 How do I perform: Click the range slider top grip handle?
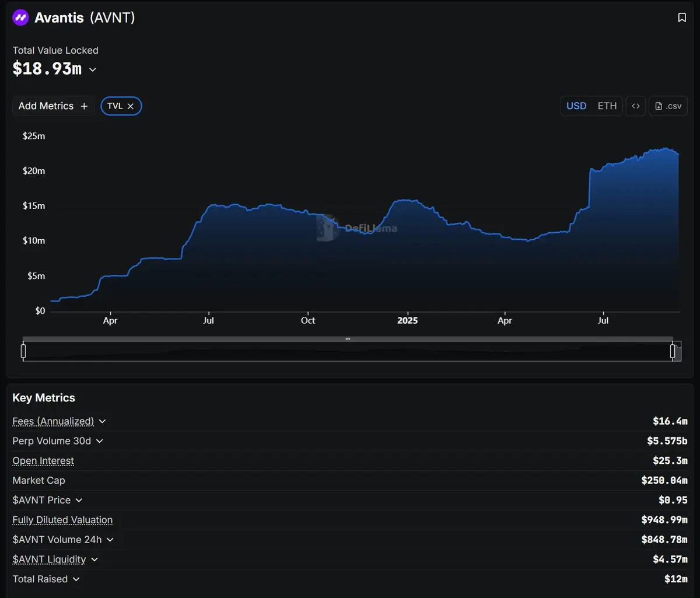point(348,338)
